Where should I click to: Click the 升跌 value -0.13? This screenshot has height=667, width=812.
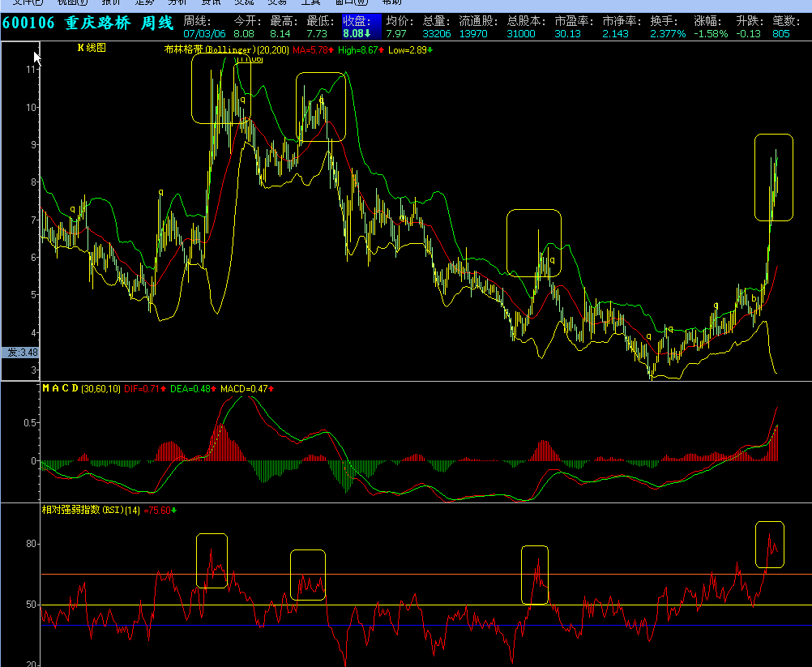coord(749,34)
